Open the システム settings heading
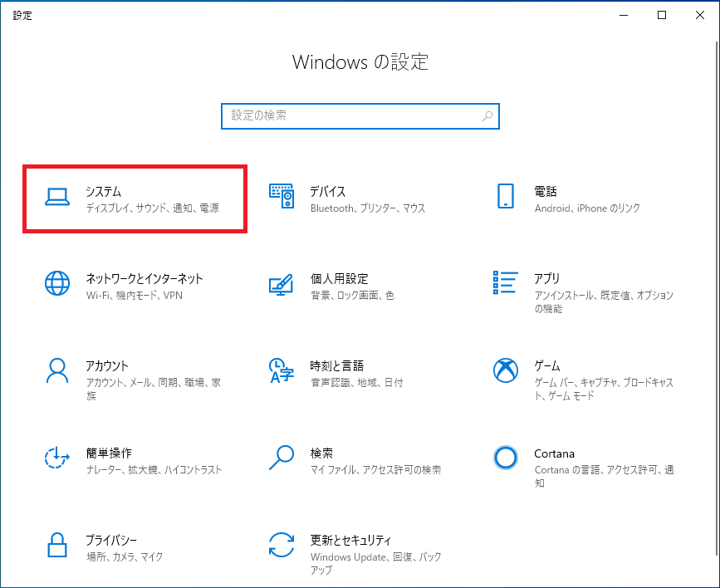This screenshot has height=588, width=720. coord(103,192)
